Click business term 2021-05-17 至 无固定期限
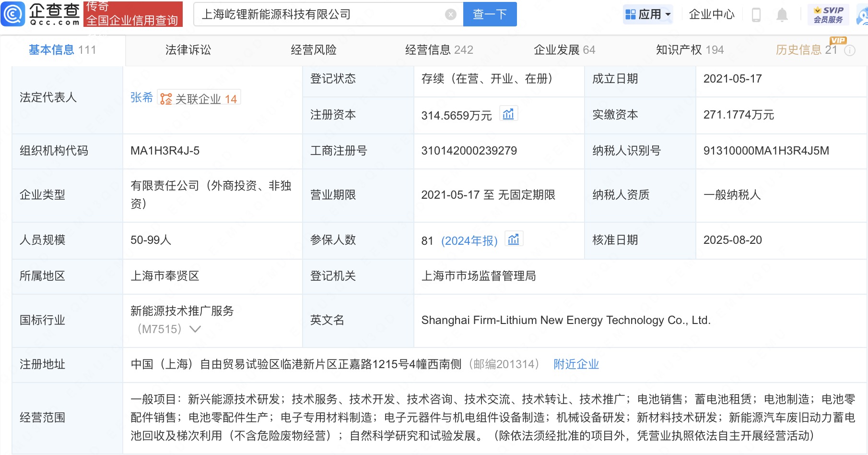Image resolution: width=868 pixels, height=455 pixels. tap(488, 195)
